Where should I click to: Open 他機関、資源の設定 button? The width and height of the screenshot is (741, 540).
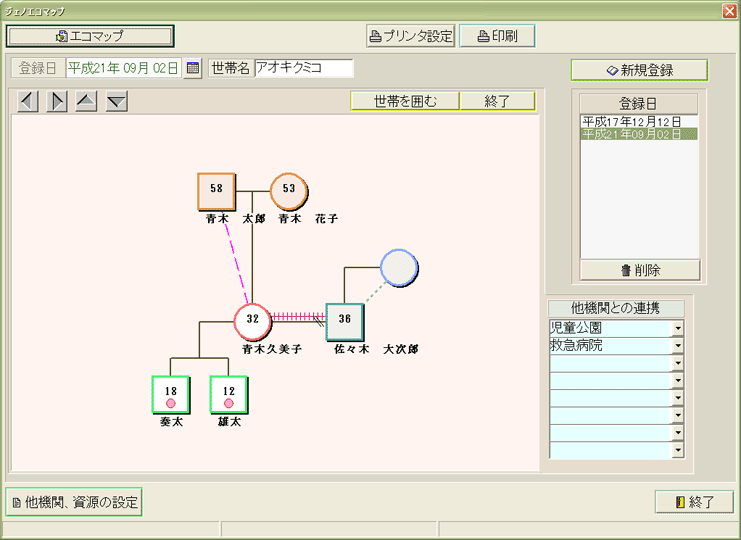[x=74, y=502]
